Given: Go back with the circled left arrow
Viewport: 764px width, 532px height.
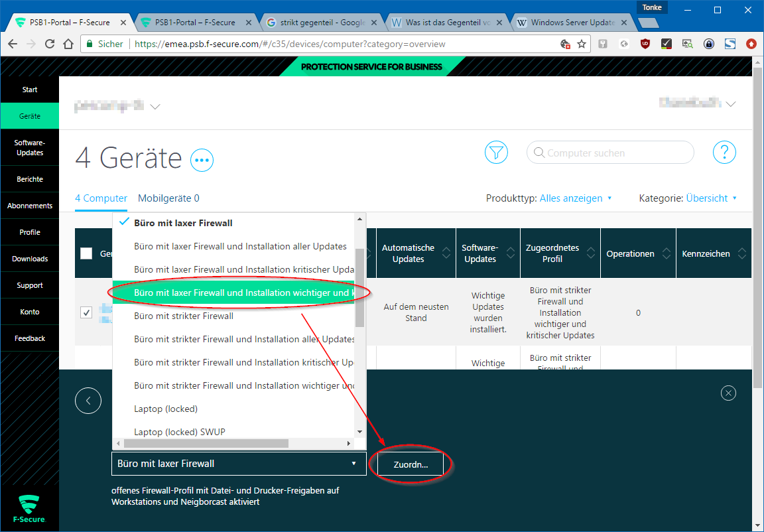Looking at the screenshot, I should (x=88, y=401).
